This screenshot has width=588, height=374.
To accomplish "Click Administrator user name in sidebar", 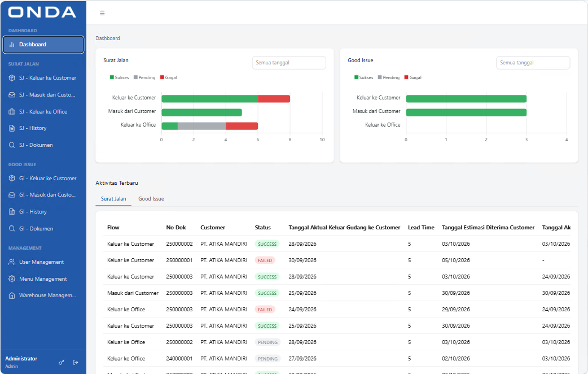I will click(21, 359).
